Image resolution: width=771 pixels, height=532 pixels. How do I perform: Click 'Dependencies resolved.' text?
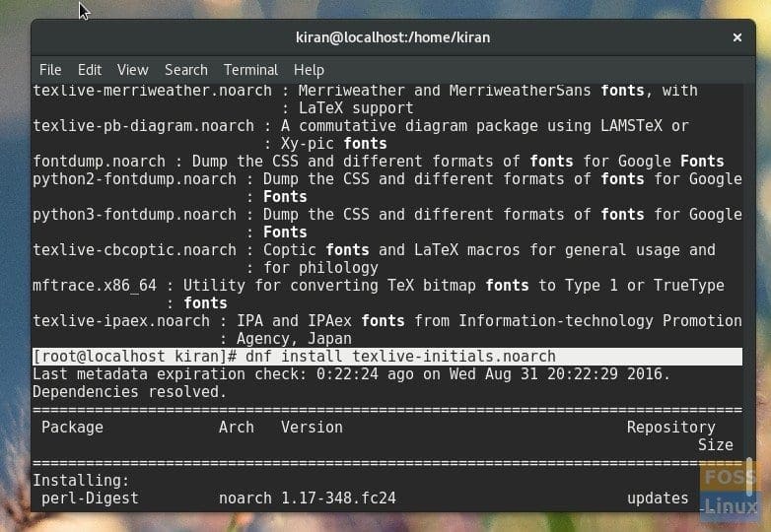(x=130, y=392)
